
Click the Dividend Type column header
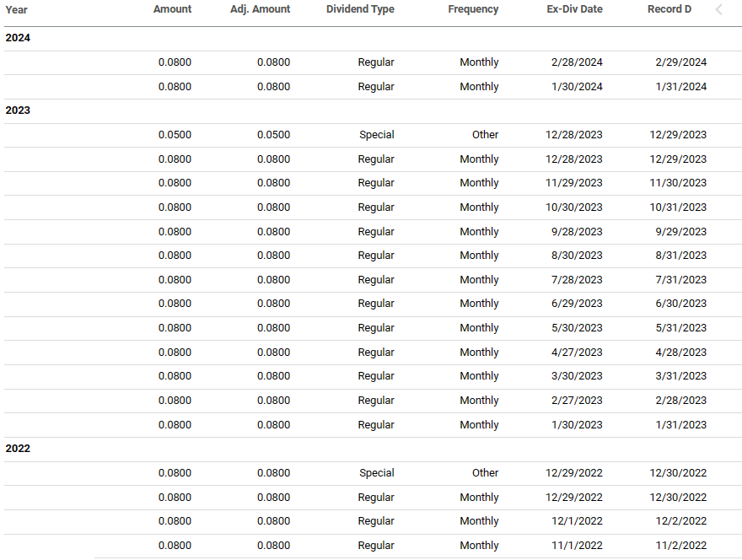tap(360, 9)
